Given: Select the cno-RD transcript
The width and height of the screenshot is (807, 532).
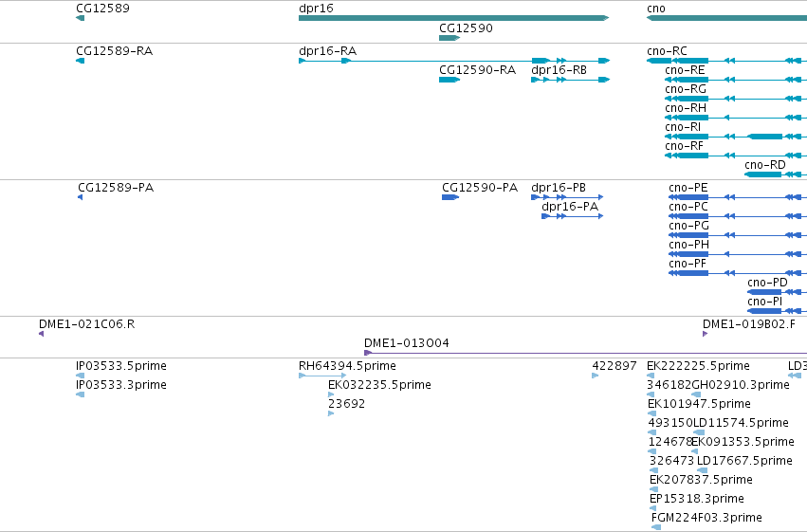Looking at the screenshot, I should pyautogui.click(x=776, y=174).
